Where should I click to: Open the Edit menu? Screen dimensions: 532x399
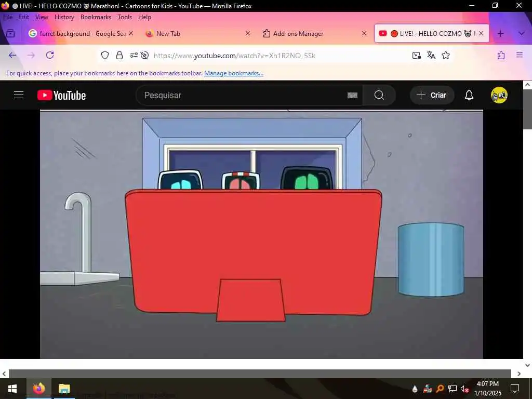click(24, 17)
